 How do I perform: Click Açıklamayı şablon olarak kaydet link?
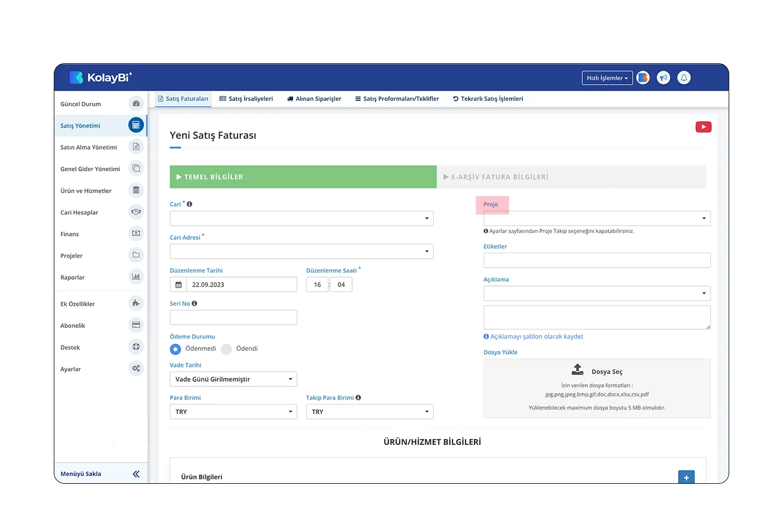click(x=533, y=336)
